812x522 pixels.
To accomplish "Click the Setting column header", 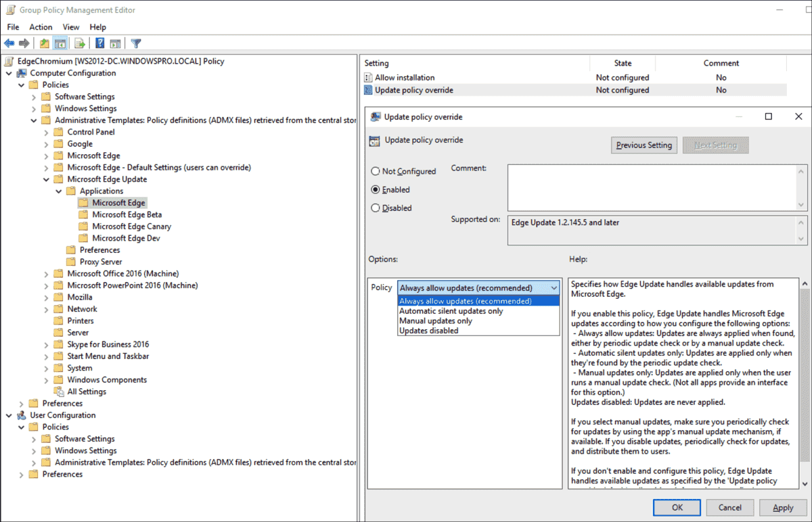I will [476, 63].
